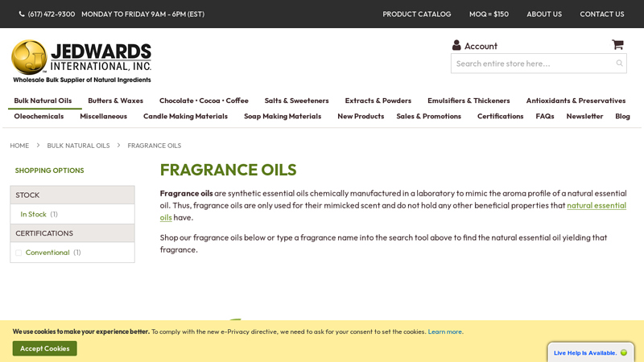Open Miscellaneous menu
The width and height of the screenshot is (644, 362).
pyautogui.click(x=104, y=116)
